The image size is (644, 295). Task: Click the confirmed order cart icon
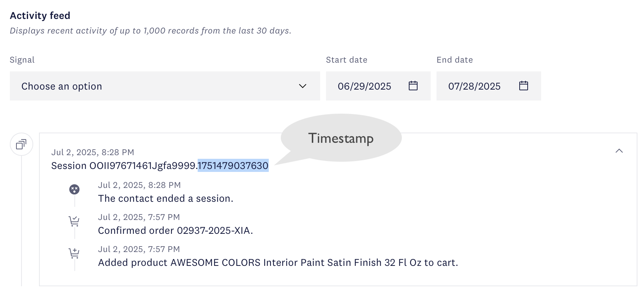click(74, 221)
